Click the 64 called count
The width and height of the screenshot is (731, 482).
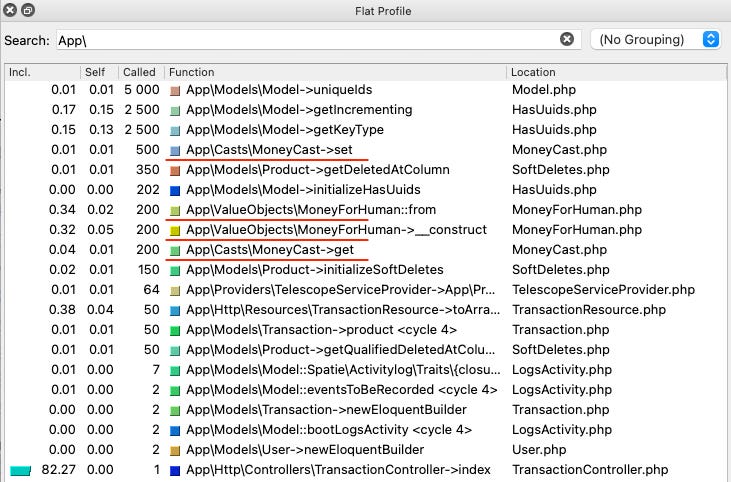[152, 290]
